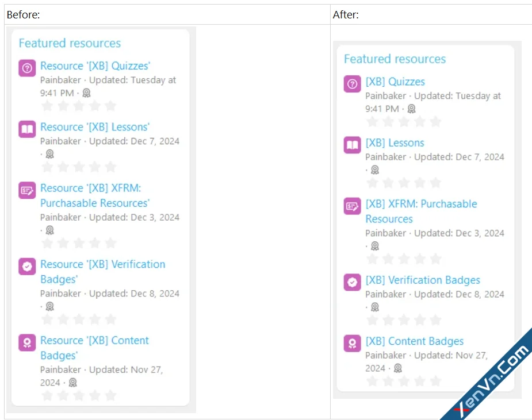Click star rating under "[XB] Quizzes" in After panel
Screen dimensions: 532x420
pos(404,122)
